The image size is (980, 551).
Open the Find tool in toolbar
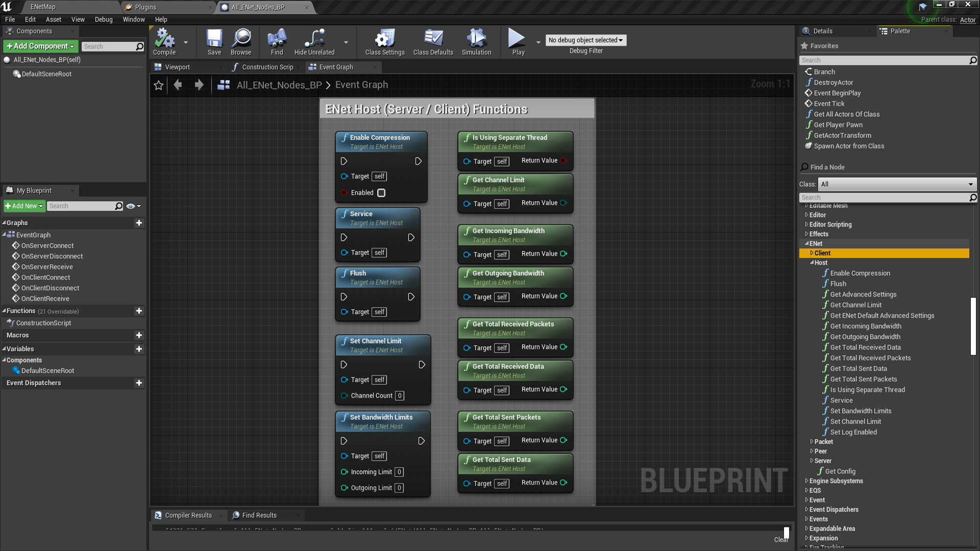pyautogui.click(x=277, y=41)
